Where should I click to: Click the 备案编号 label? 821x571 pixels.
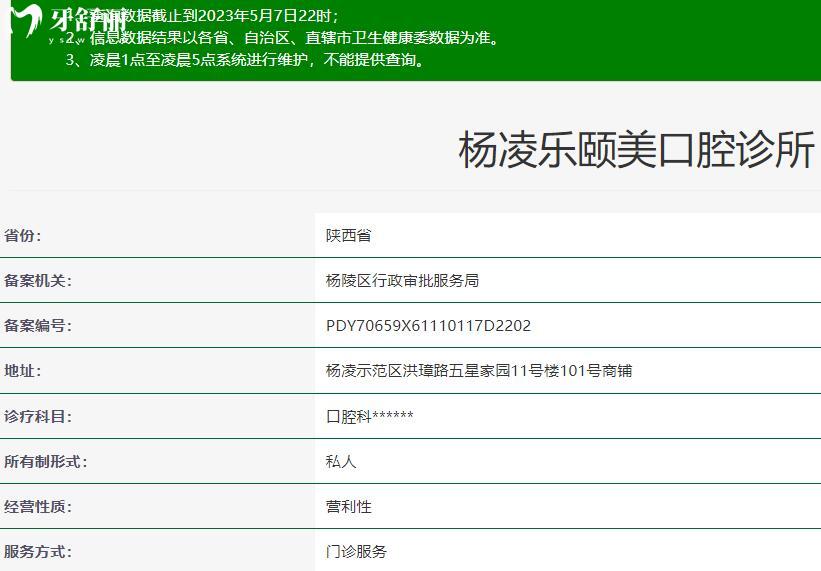pos(38,326)
